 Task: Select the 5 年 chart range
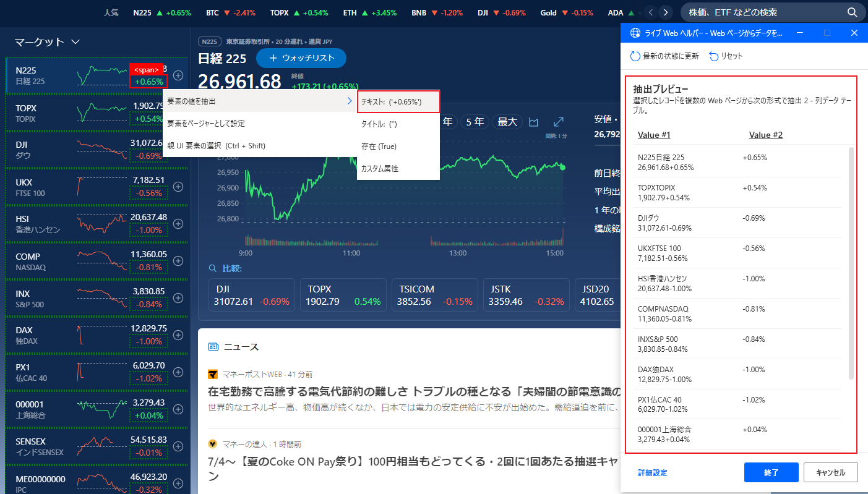pos(475,122)
